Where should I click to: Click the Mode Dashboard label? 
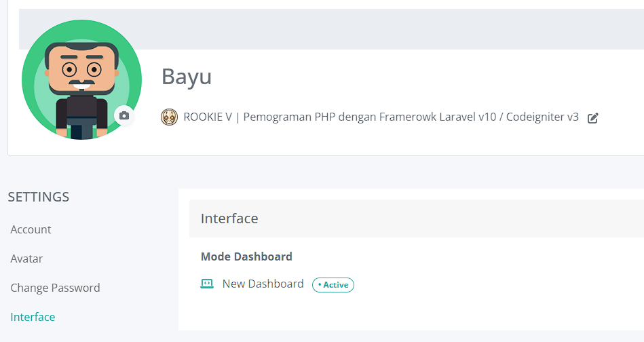(246, 256)
